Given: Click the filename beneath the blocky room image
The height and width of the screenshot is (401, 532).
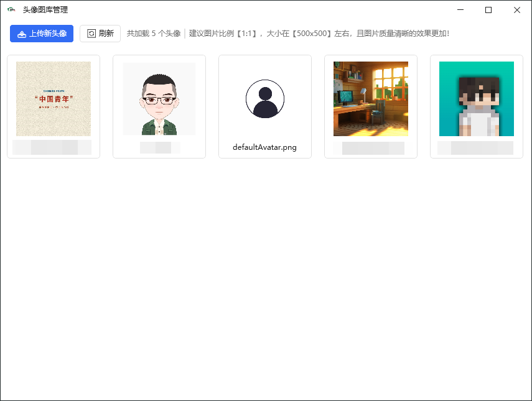Looking at the screenshot, I should [370, 148].
